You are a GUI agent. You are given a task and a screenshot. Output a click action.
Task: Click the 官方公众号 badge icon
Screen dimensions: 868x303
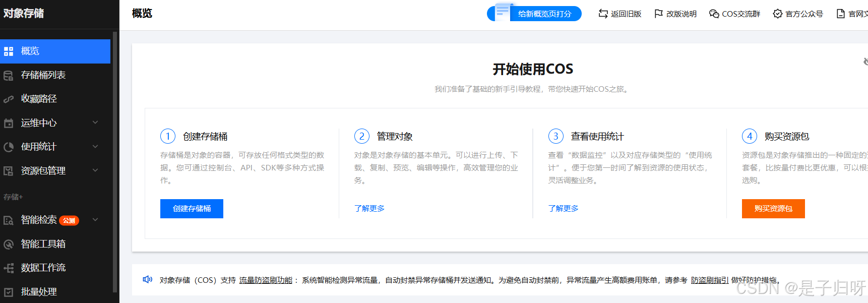[x=778, y=14]
